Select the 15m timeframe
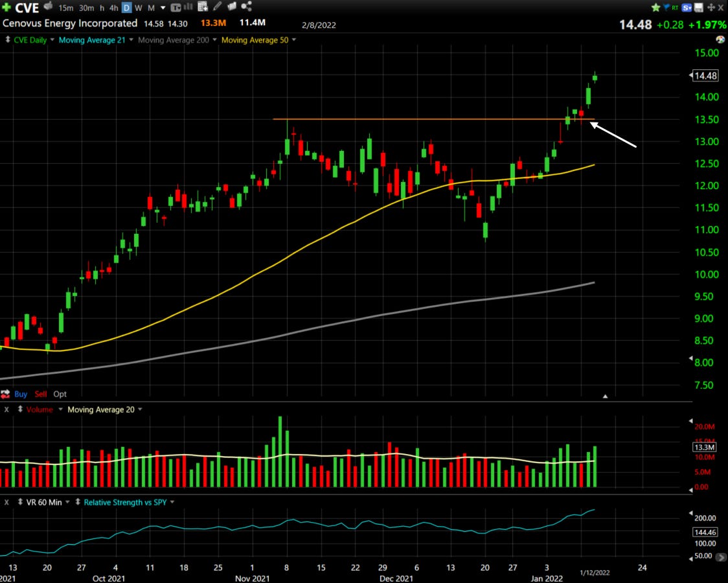Image resolution: width=728 pixels, height=583 pixels. (66, 8)
